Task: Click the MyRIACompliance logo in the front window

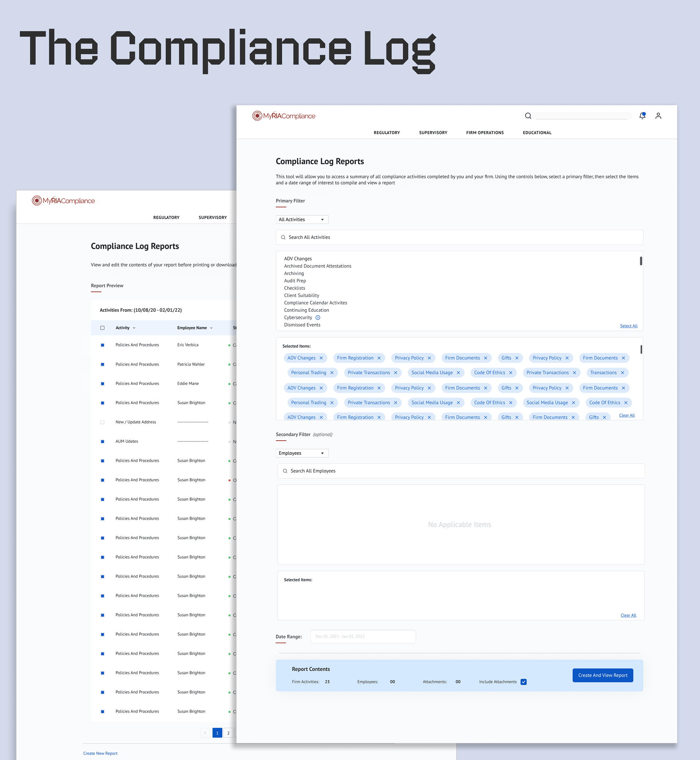Action: point(284,116)
